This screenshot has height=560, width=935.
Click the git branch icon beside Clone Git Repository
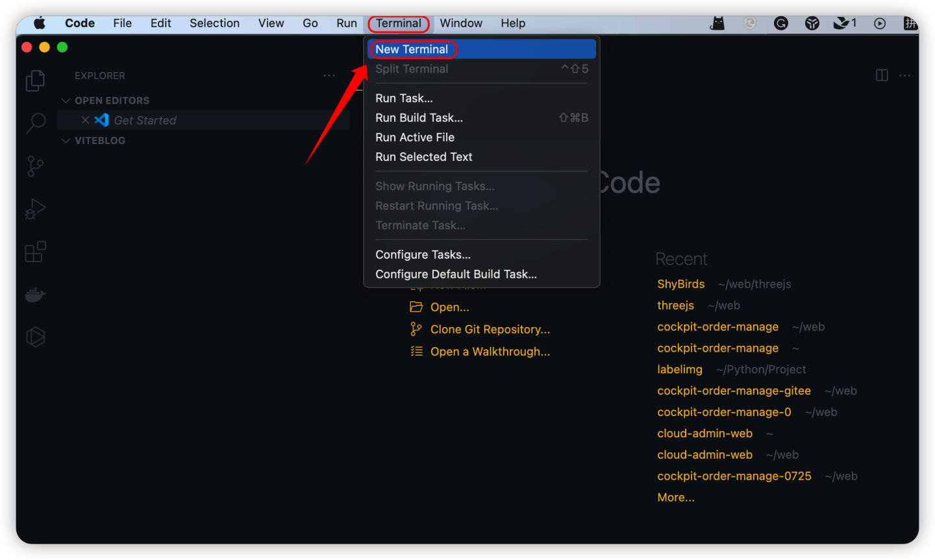point(416,329)
